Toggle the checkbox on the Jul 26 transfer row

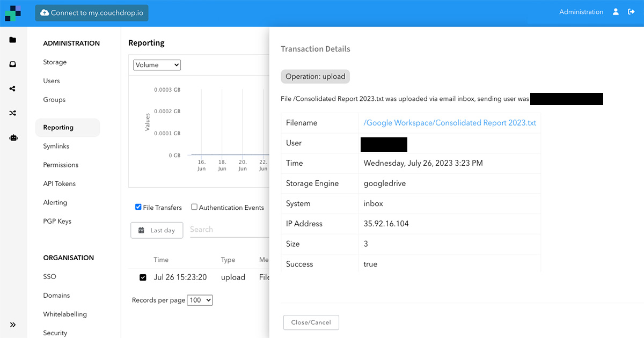[x=142, y=277]
